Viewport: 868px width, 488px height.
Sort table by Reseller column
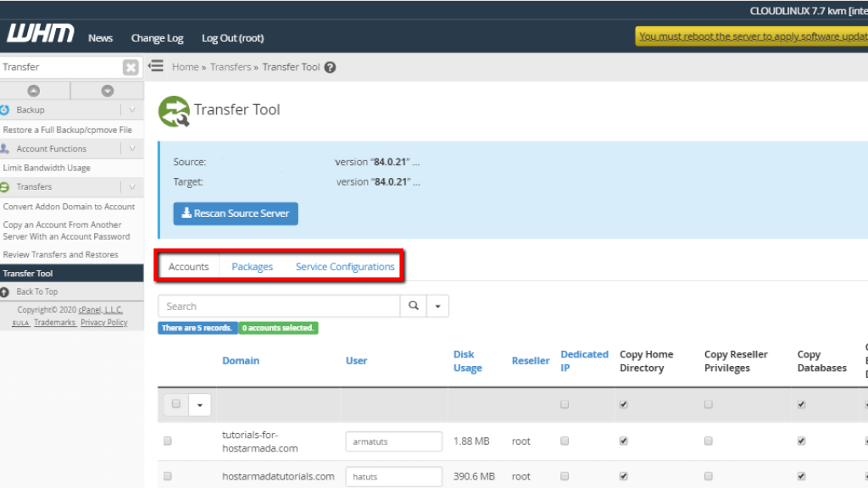(531, 361)
